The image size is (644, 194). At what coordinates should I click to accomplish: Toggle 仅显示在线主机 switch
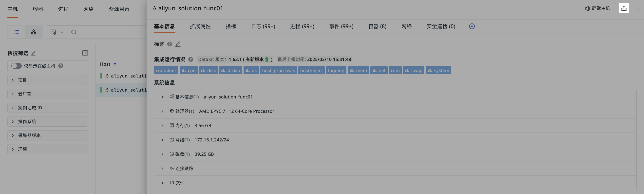[17, 66]
